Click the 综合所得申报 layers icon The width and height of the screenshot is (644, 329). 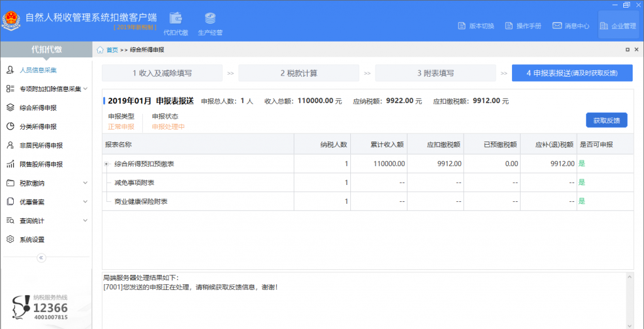click(11, 108)
